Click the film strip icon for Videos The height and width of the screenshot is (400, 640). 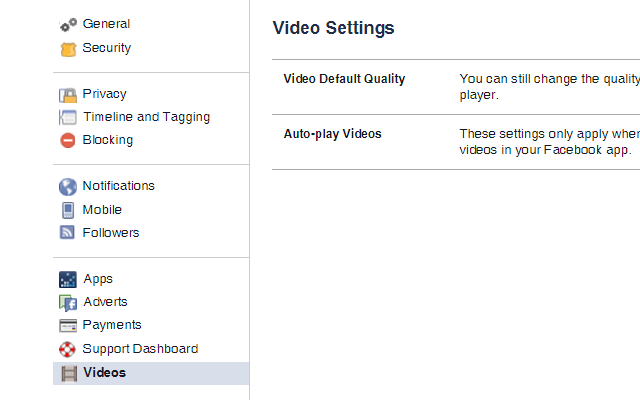[68, 373]
